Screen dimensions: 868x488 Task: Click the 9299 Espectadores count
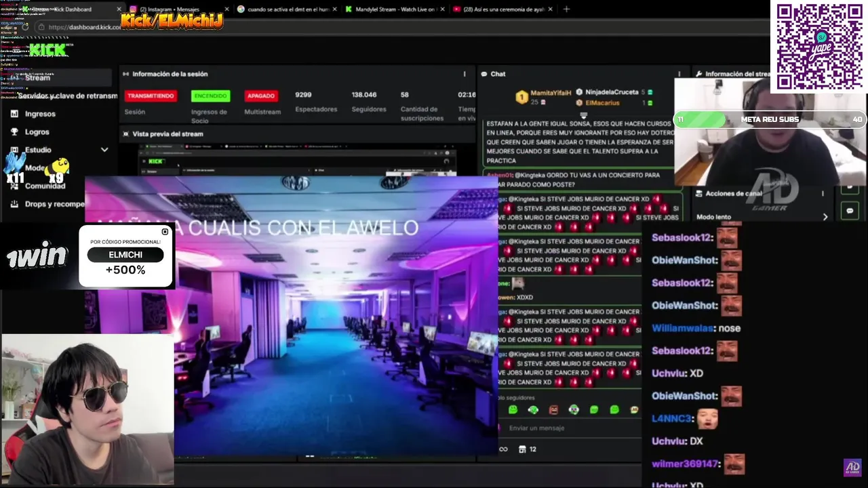click(x=303, y=95)
